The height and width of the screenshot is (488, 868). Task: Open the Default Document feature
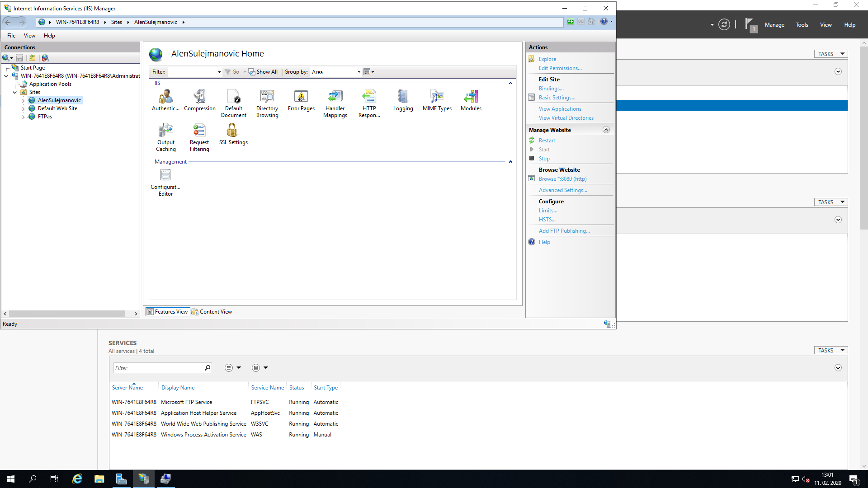click(x=234, y=103)
